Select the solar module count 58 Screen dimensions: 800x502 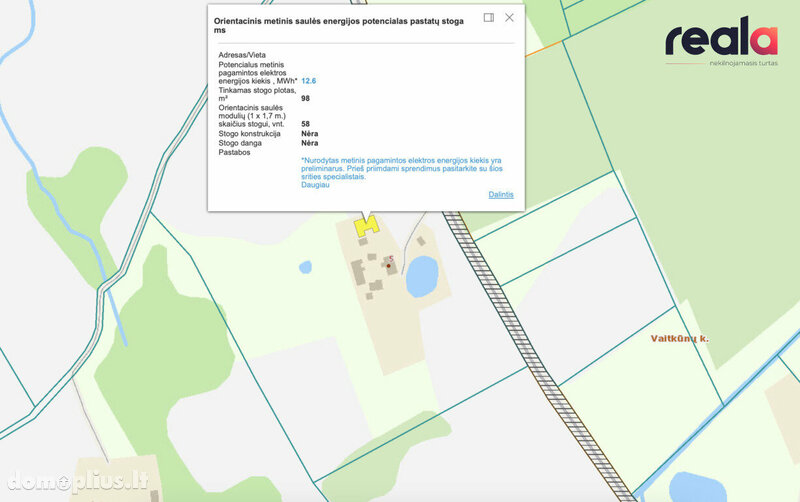tap(305, 123)
